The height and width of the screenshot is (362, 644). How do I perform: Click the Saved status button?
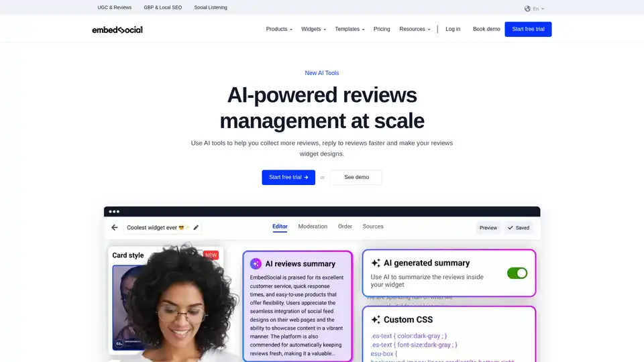(x=518, y=228)
